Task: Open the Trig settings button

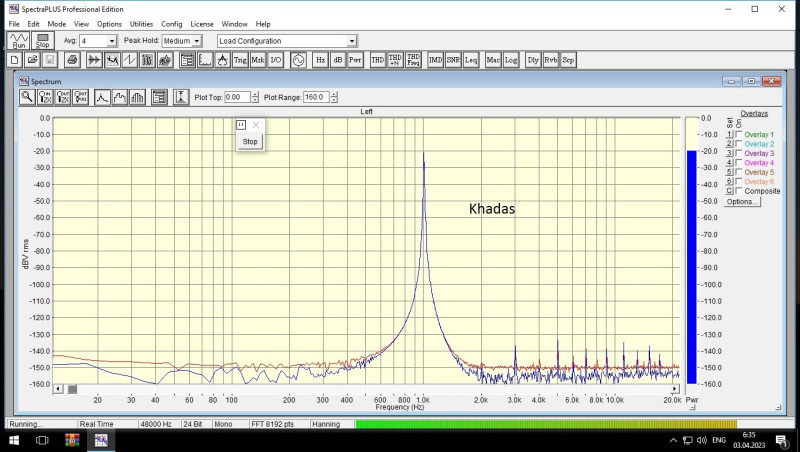Action: coord(240,60)
